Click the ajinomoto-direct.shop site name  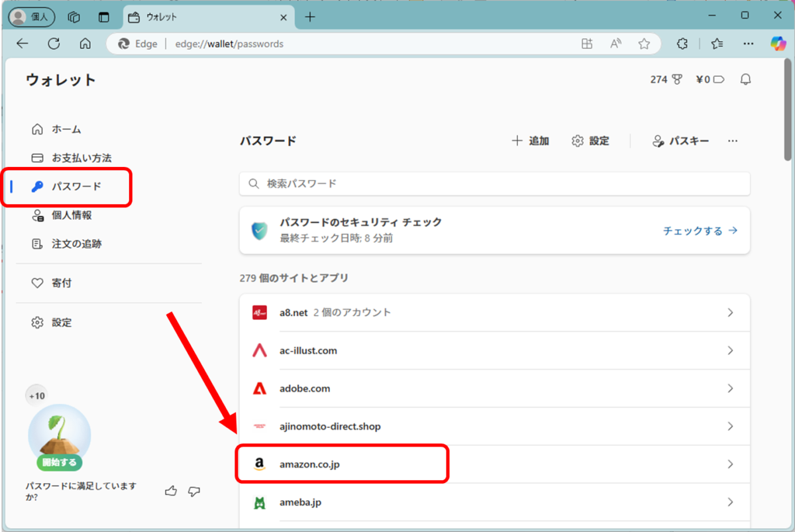point(330,426)
